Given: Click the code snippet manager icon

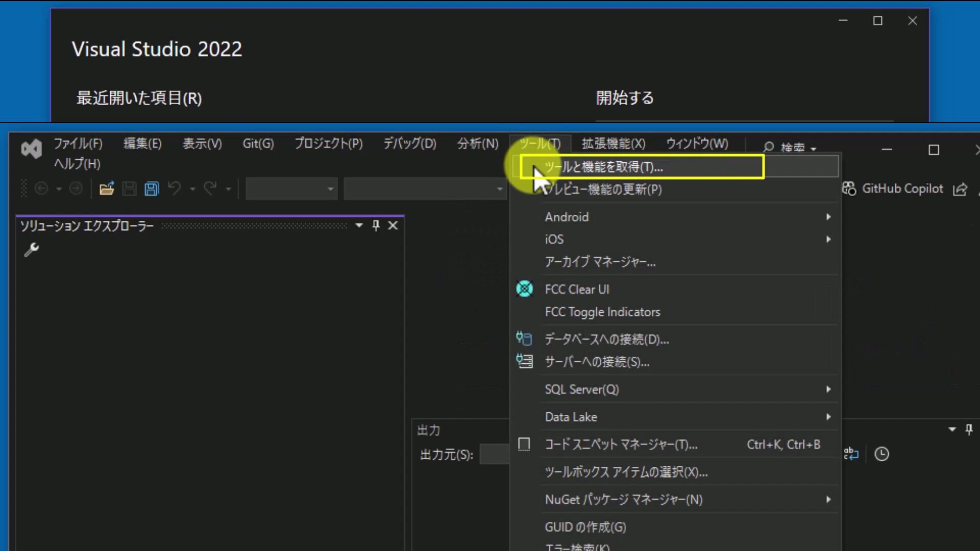Looking at the screenshot, I should pyautogui.click(x=524, y=444).
